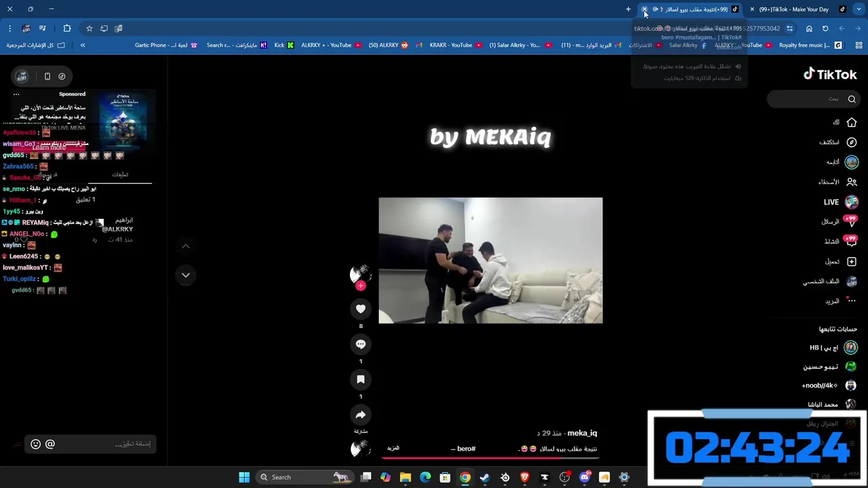Screen dimensions: 868x488
Task: Click the #bero hashtag in caption
Action: pos(467,449)
